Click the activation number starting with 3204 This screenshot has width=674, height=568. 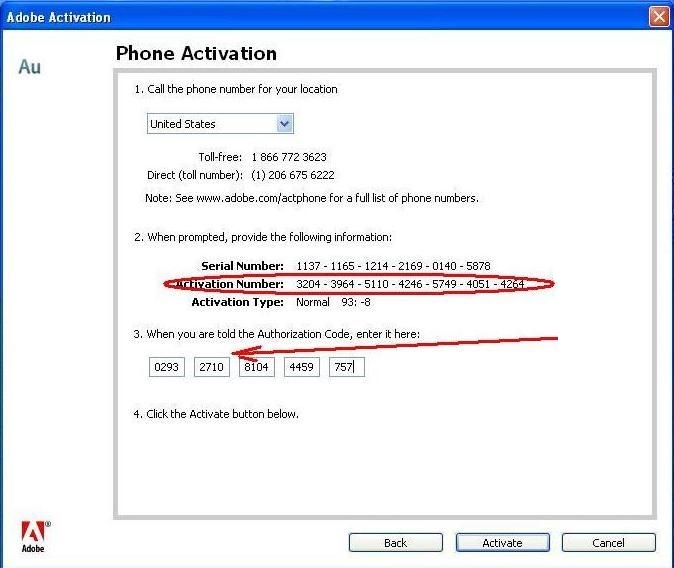pos(410,284)
